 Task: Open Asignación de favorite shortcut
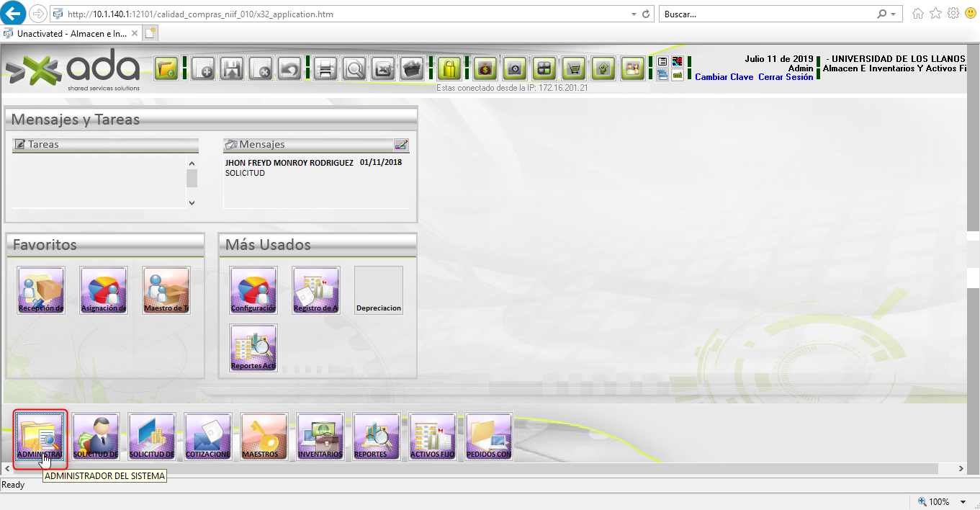pyautogui.click(x=104, y=290)
